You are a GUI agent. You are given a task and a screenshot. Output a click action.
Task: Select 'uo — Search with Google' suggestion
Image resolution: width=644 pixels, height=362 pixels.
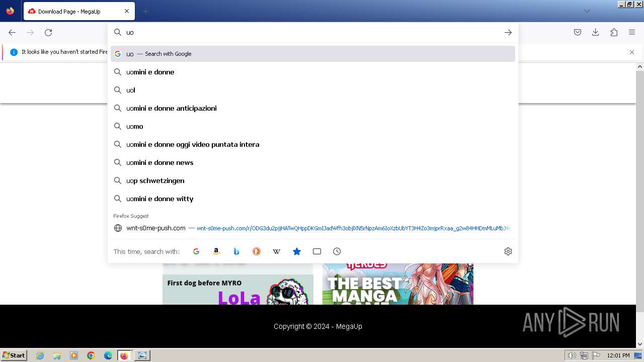(x=313, y=54)
